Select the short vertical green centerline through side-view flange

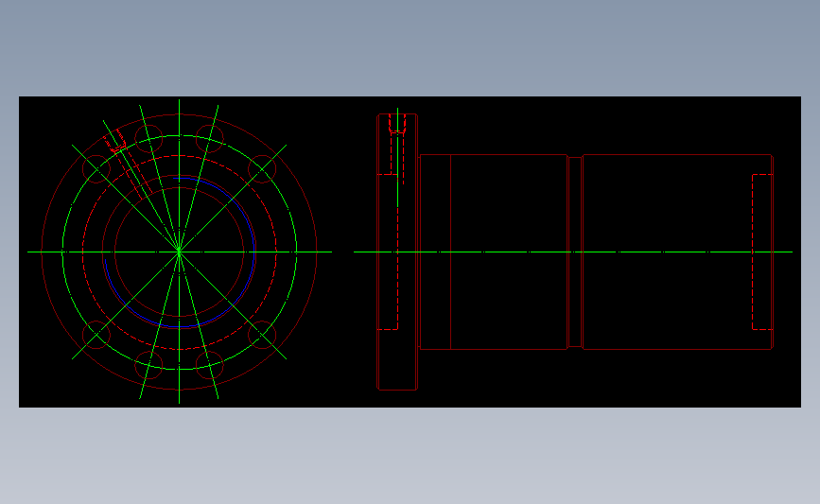click(398, 157)
